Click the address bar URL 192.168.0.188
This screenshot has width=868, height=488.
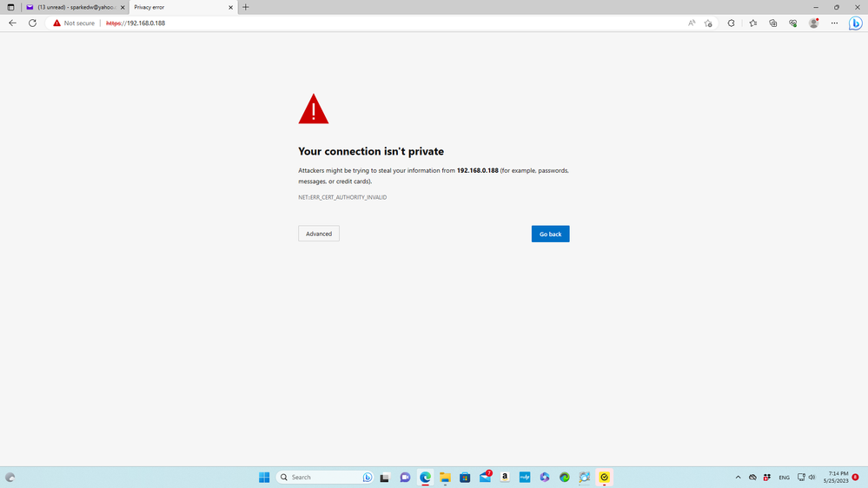coord(136,23)
